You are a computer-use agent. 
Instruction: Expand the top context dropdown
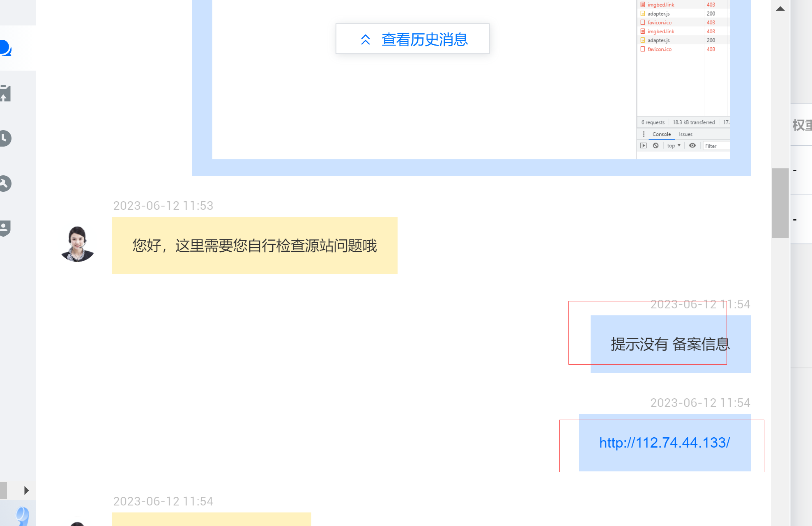(674, 146)
